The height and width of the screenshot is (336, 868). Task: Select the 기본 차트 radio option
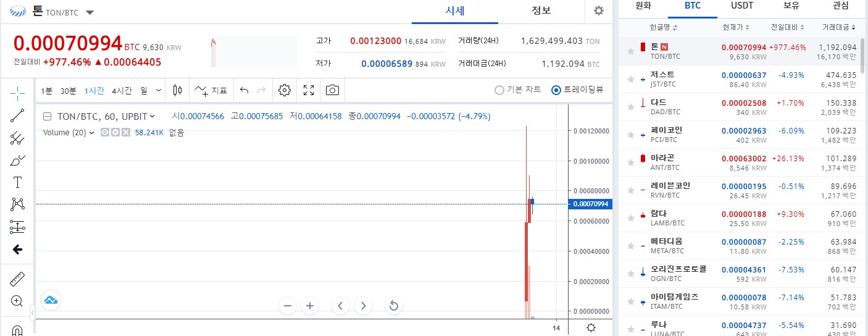518,90
